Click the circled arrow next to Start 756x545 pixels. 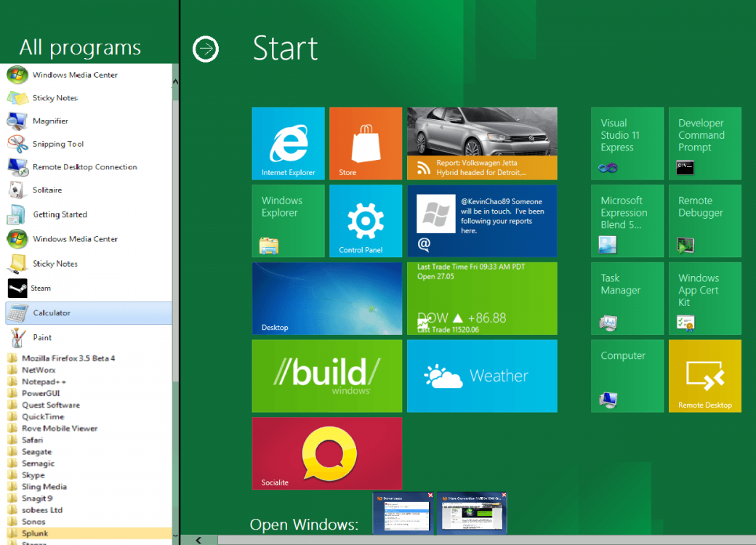[206, 49]
